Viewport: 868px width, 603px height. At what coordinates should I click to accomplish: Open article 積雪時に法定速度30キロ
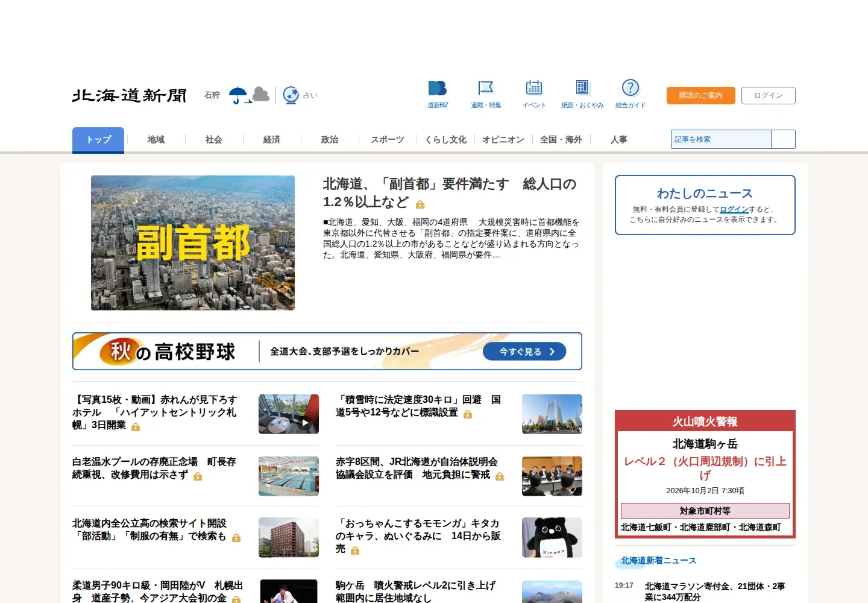point(418,406)
